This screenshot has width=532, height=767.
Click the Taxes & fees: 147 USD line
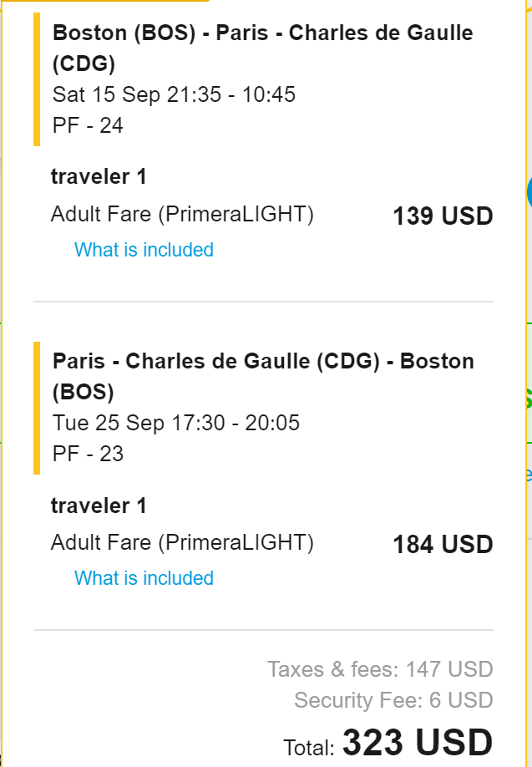tap(380, 669)
